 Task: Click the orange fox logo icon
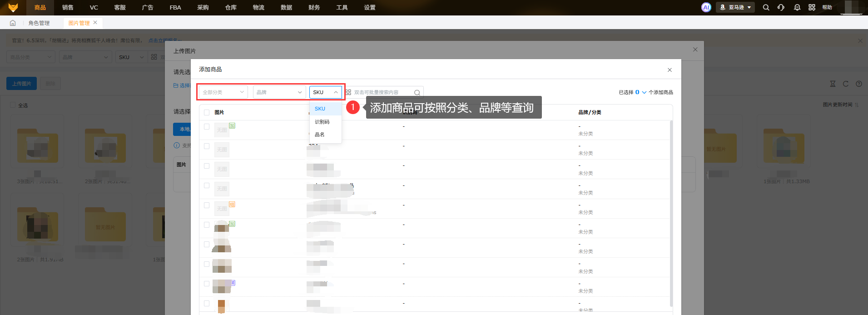click(x=13, y=7)
